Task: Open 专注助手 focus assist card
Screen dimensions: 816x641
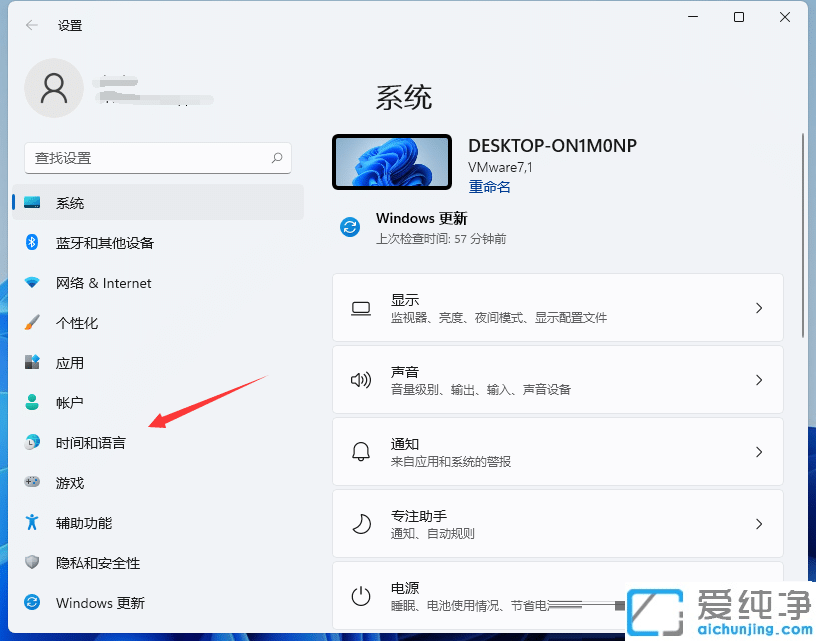Action: point(557,524)
